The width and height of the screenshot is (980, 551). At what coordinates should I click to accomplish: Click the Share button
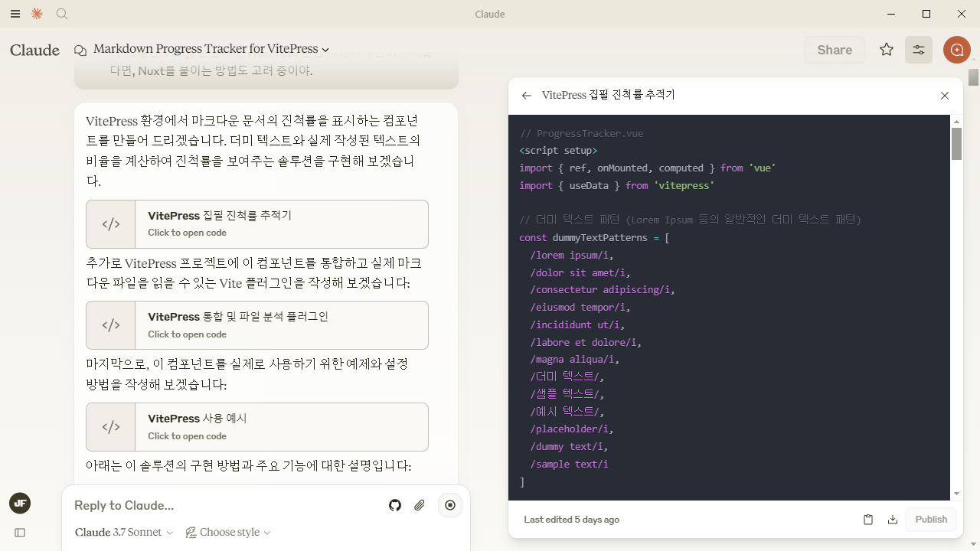click(835, 50)
